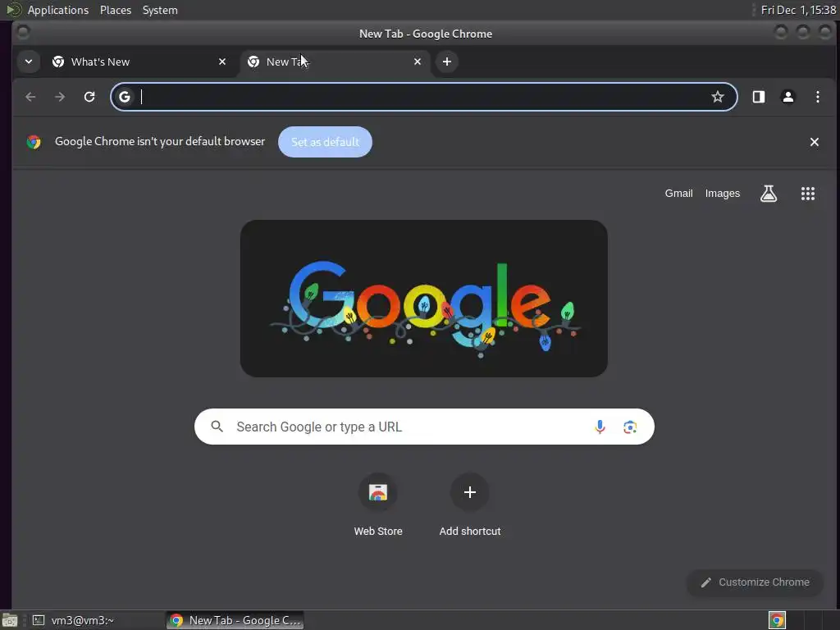This screenshot has width=840, height=630.
Task: Click the Chrome logo in infobar
Action: point(34,142)
